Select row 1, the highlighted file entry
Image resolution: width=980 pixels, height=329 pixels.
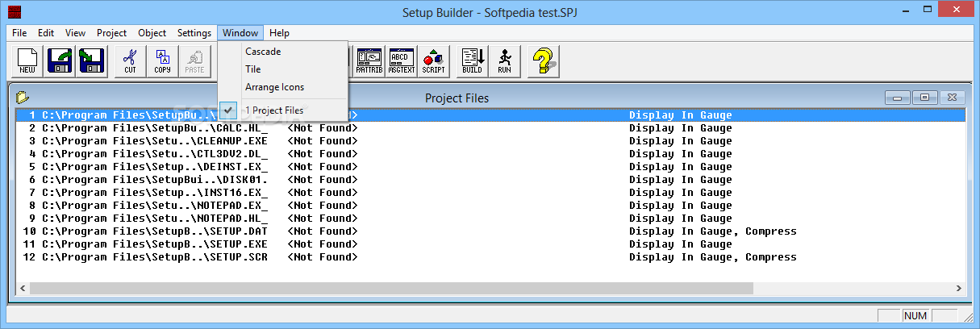point(490,115)
